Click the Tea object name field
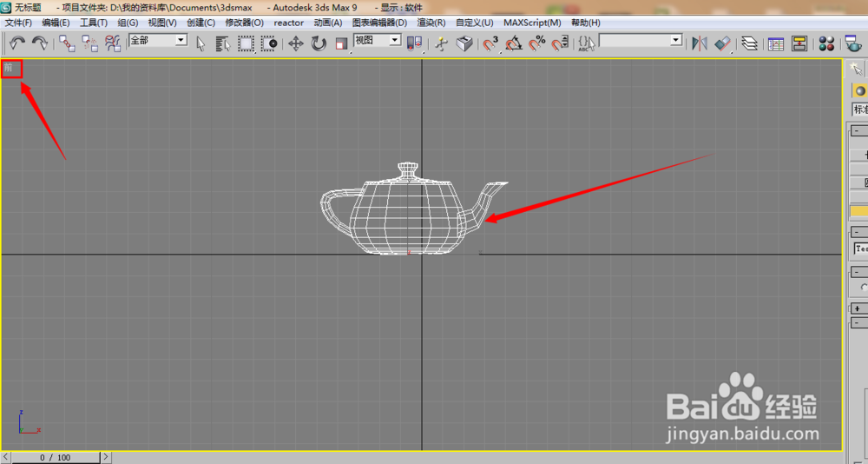 (x=861, y=249)
